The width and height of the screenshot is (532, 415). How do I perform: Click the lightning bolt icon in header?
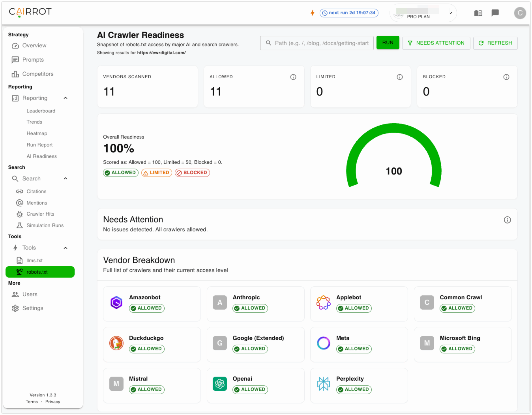click(x=312, y=13)
